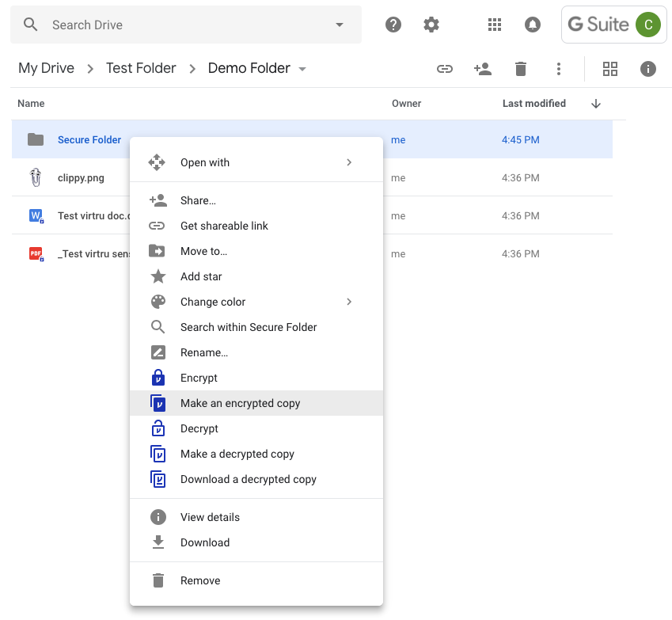Expand the search options dropdown arrow
Image resolution: width=672 pixels, height=620 pixels.
point(340,25)
